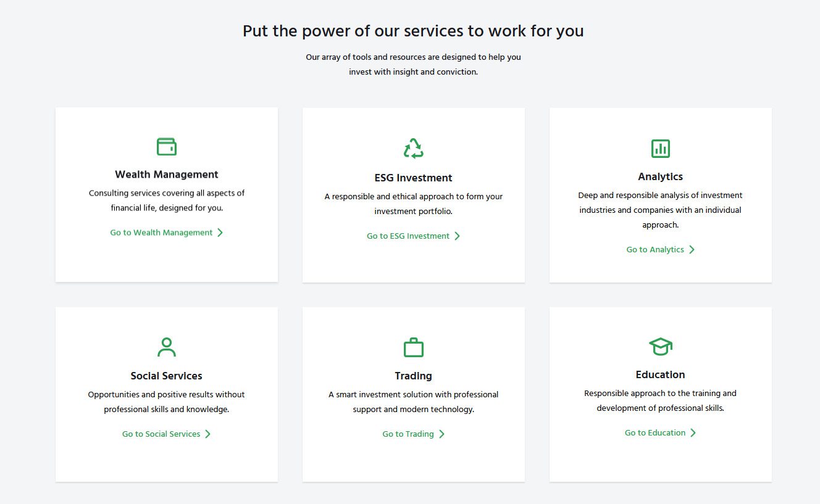
Task: Click the 'Deep and responsible analysis' description
Action: click(661, 210)
